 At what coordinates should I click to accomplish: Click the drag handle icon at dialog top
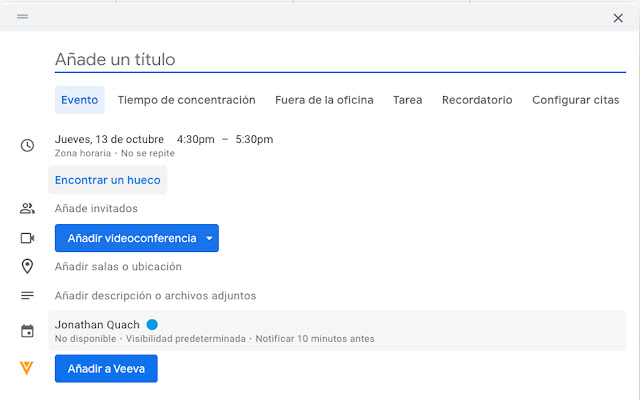pos(22,17)
